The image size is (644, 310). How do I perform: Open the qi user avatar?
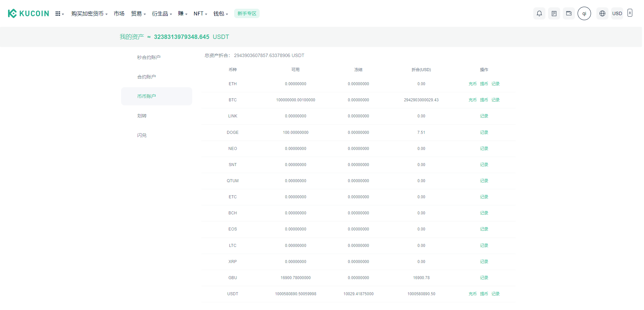click(x=584, y=13)
